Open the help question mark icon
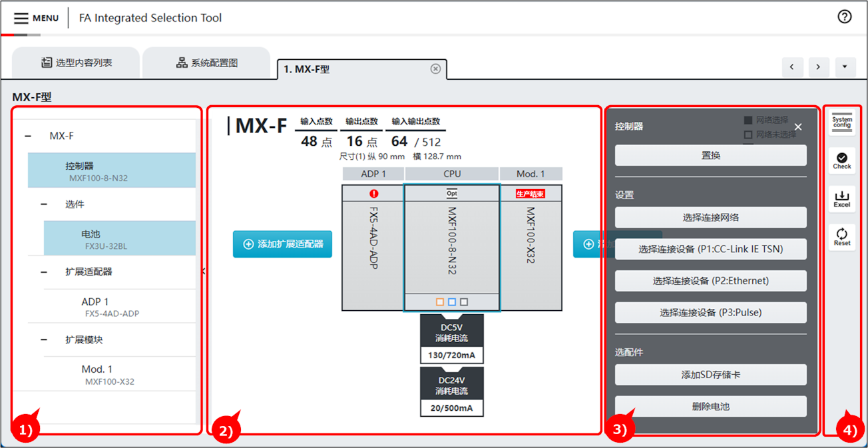This screenshot has height=448, width=868. [x=845, y=17]
